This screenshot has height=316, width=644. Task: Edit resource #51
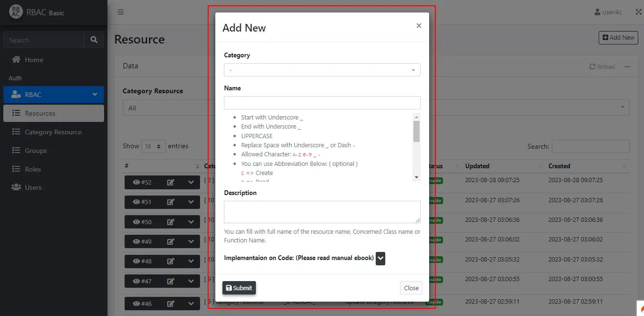pyautogui.click(x=170, y=202)
